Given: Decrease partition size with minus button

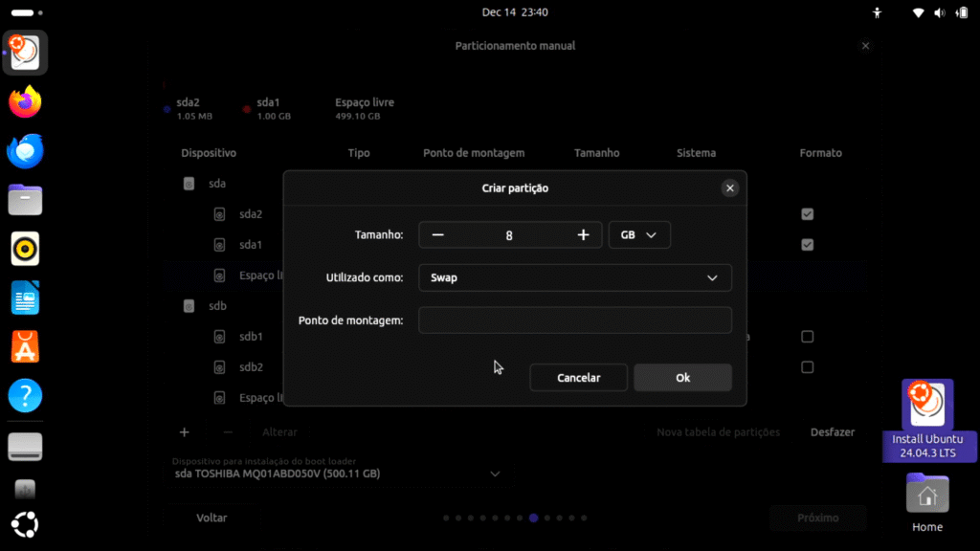Looking at the screenshot, I should [437, 235].
